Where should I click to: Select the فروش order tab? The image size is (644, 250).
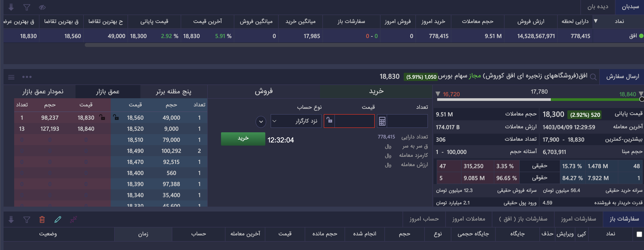[x=264, y=91]
